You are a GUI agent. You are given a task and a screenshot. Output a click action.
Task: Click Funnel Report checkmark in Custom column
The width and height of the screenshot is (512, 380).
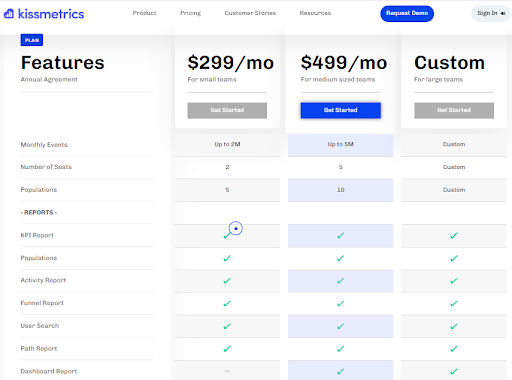[454, 303]
